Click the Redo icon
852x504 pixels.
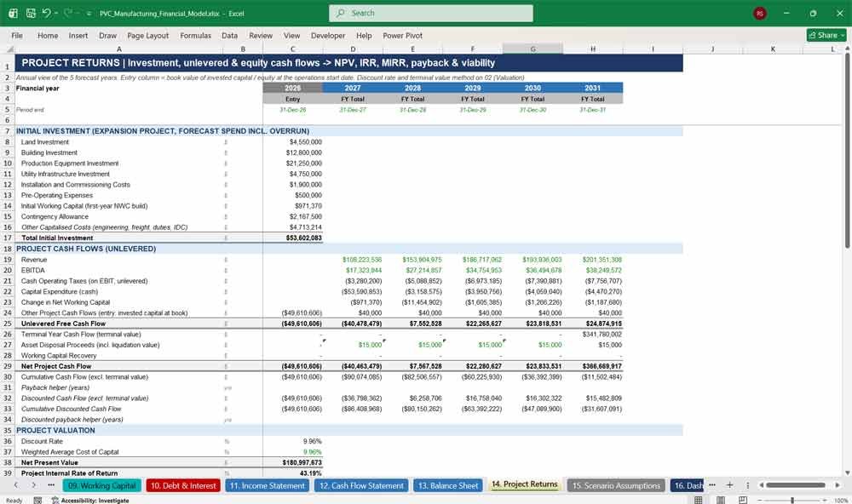[68, 13]
